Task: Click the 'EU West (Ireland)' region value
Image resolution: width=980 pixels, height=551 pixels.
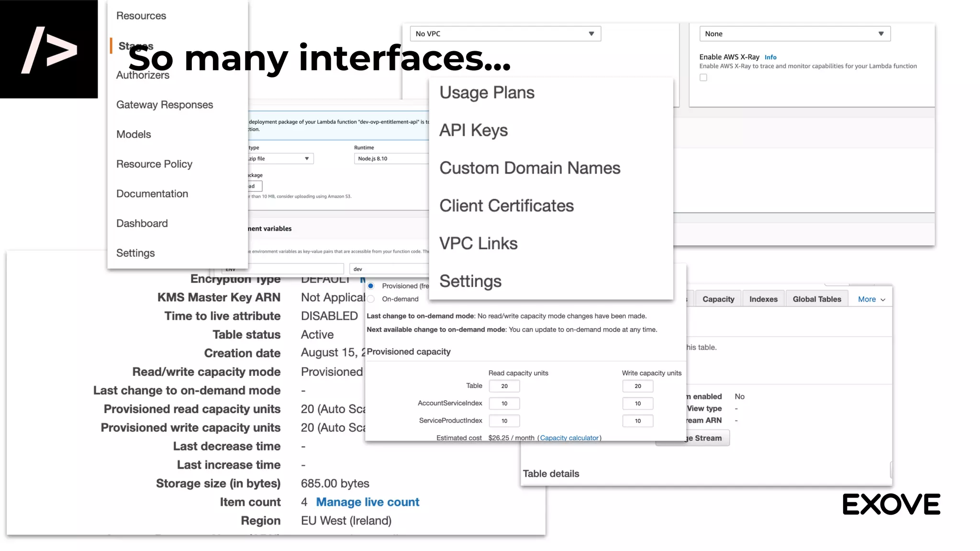Action: [346, 521]
